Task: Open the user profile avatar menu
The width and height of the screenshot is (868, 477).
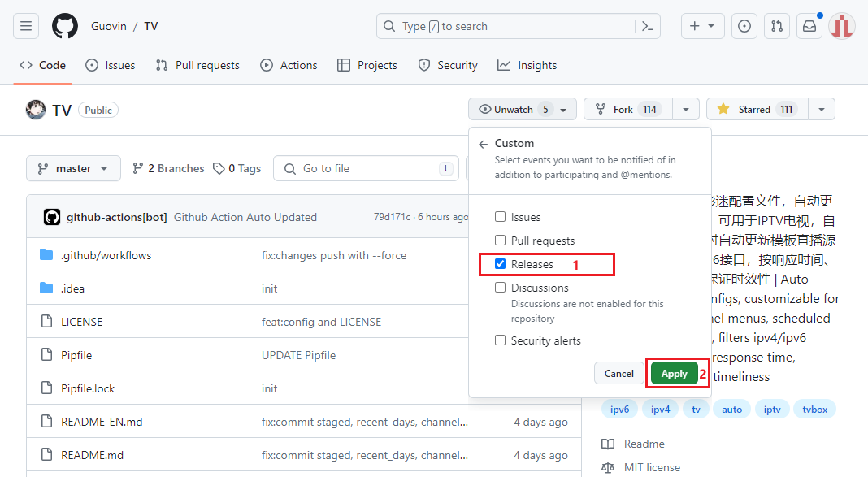Action: (x=842, y=26)
